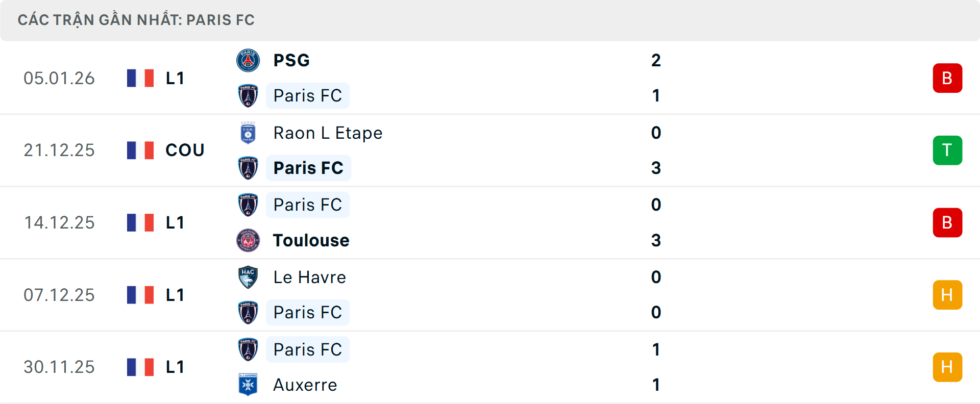Click the green T result badge

click(x=947, y=150)
